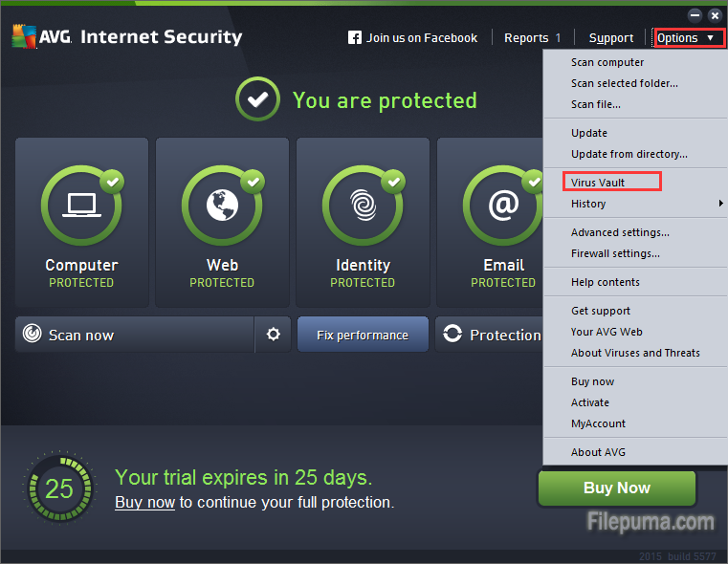This screenshot has width=728, height=564.
Task: Select Scan computer from the menu
Action: (607, 62)
